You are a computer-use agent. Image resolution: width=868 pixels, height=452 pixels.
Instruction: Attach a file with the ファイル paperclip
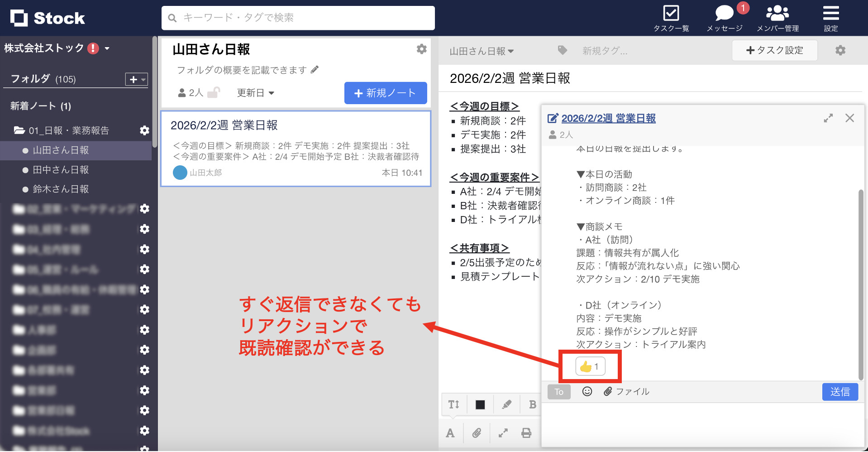(608, 392)
